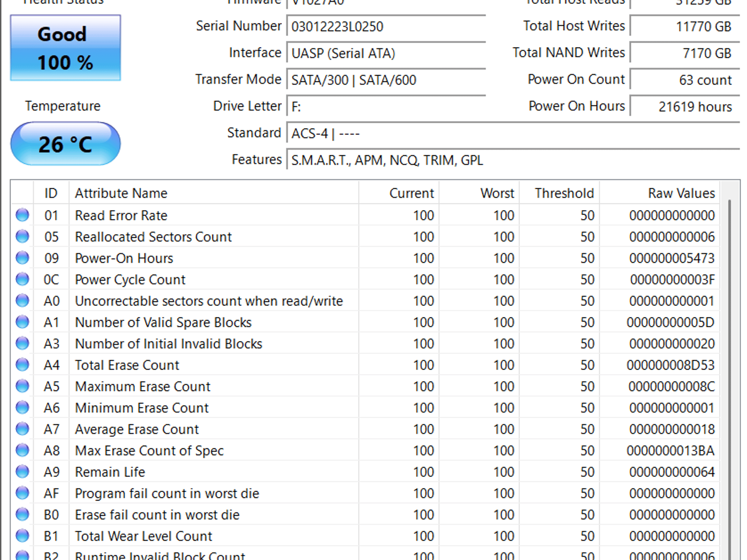This screenshot has width=747, height=560.
Task: Select the Minimum Erase Count row
Action: click(365, 407)
